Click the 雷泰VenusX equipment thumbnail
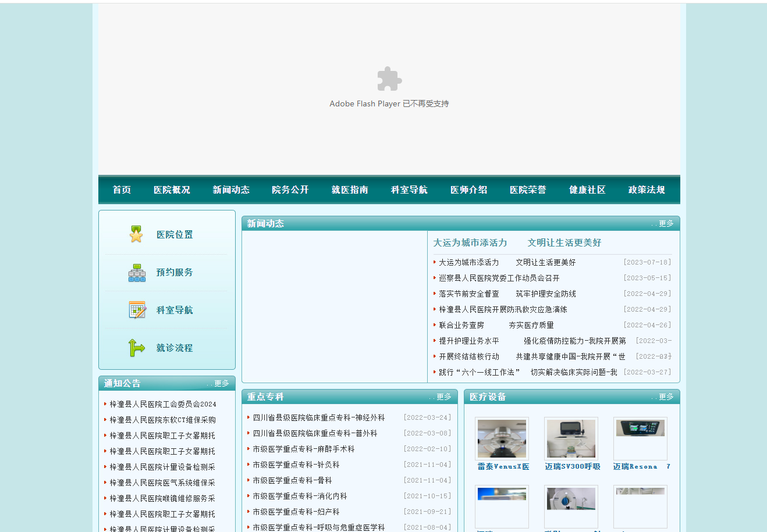Screen dimensions: 767x532 pos(502,439)
